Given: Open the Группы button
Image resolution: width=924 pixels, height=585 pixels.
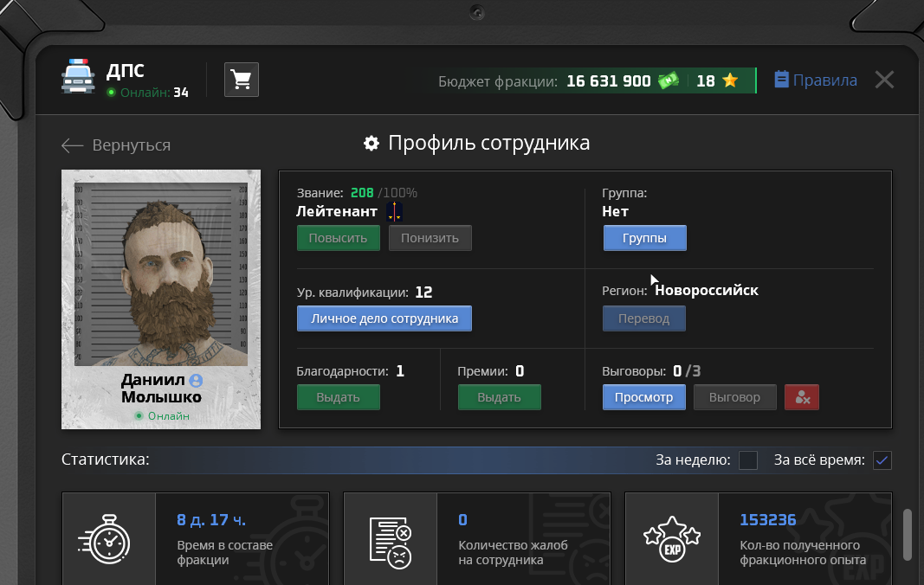Looking at the screenshot, I should coord(644,238).
